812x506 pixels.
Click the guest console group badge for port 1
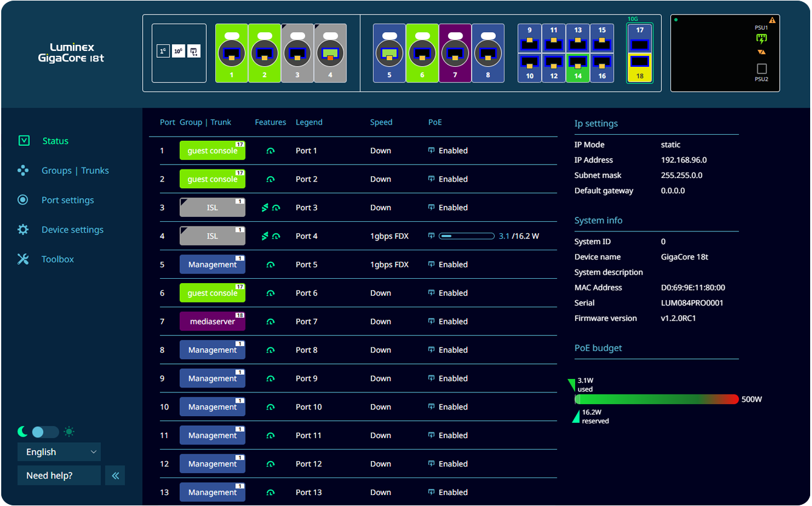[x=212, y=151]
